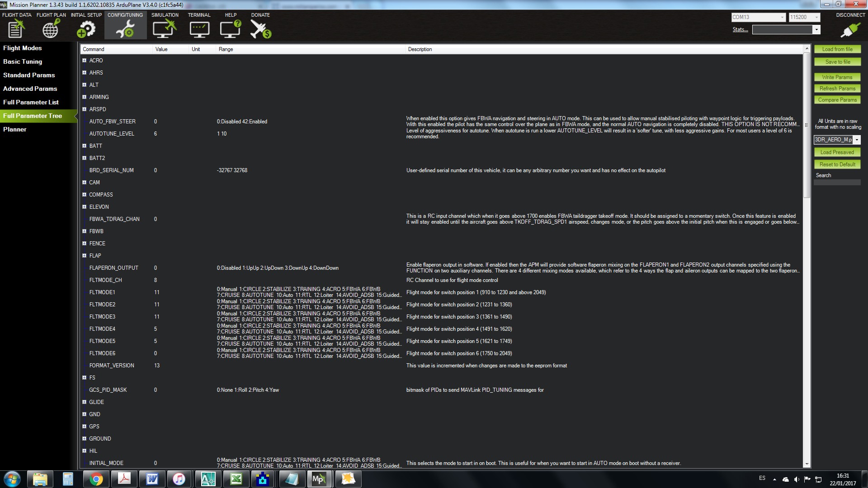This screenshot has width=868, height=488.
Task: Switch to the Flight Modes page
Action: click(23, 48)
